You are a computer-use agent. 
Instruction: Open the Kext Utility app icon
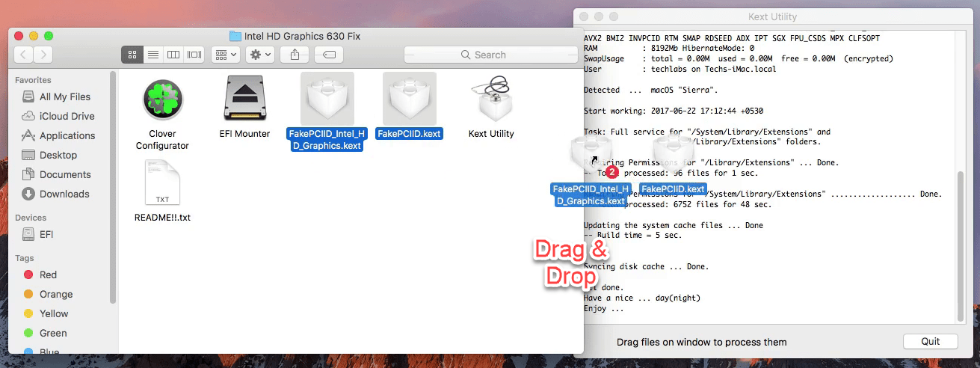click(491, 99)
